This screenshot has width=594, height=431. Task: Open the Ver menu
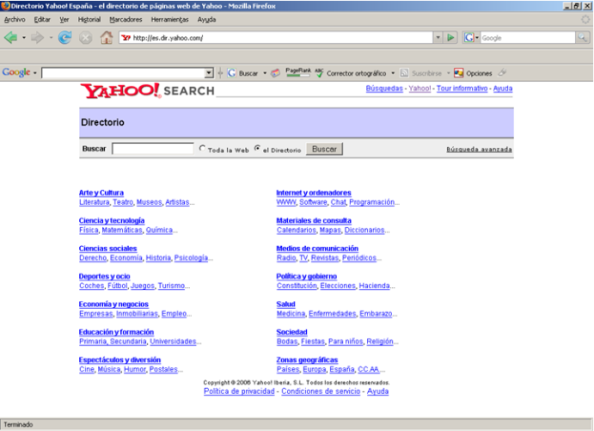(64, 20)
